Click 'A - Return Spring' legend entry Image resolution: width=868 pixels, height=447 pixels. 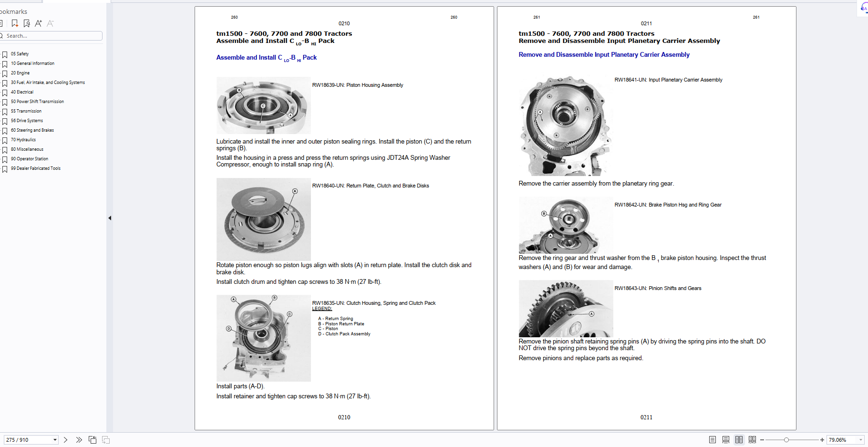click(336, 319)
